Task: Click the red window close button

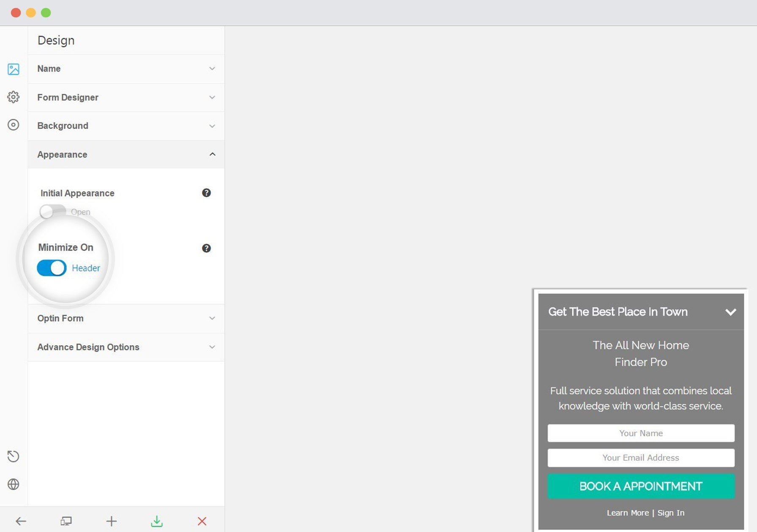Action: pyautogui.click(x=16, y=13)
